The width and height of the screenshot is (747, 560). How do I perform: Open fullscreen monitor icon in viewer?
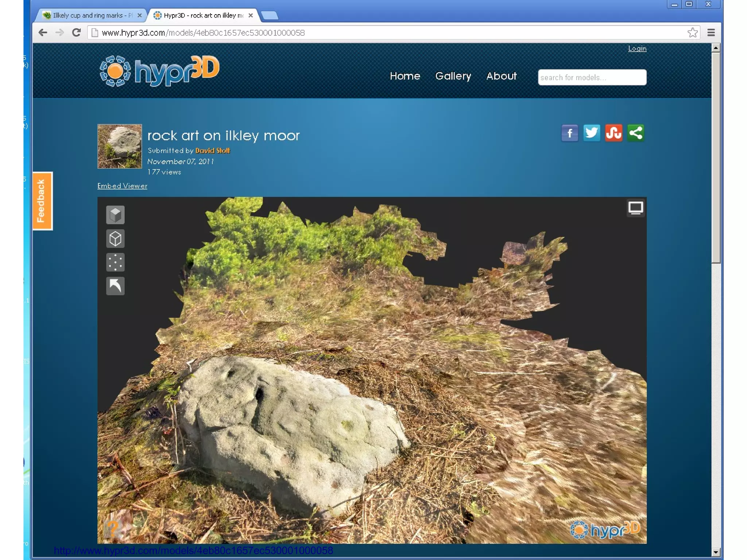[635, 208]
